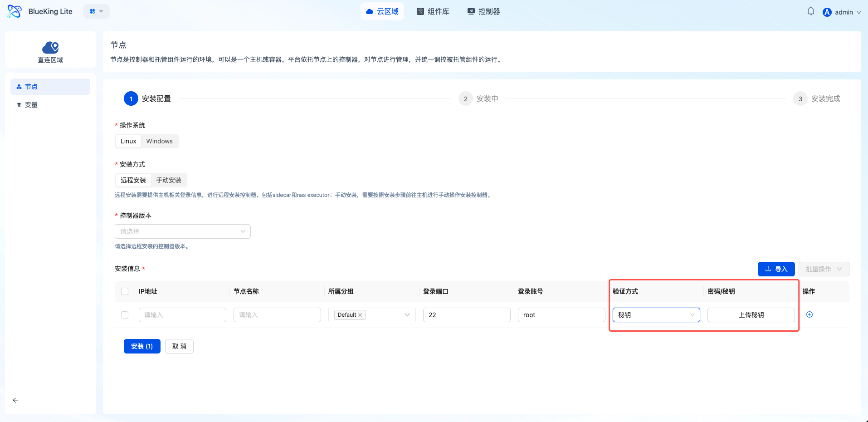Click the 密码/秘钥 column header
Image resolution: width=868 pixels, height=422 pixels.
[721, 291]
